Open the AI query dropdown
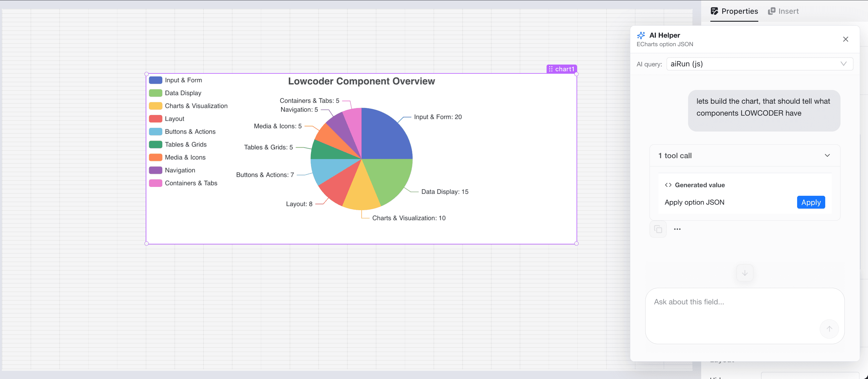 coord(760,64)
